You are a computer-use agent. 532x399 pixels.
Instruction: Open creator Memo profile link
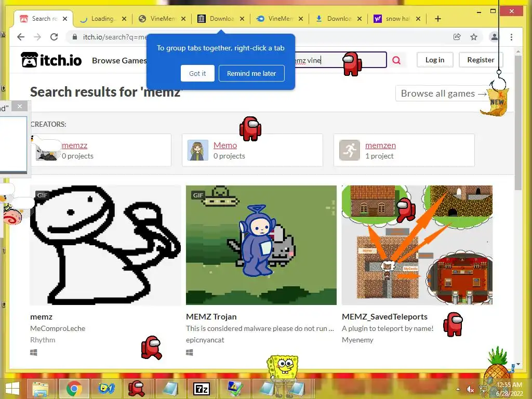coord(225,145)
